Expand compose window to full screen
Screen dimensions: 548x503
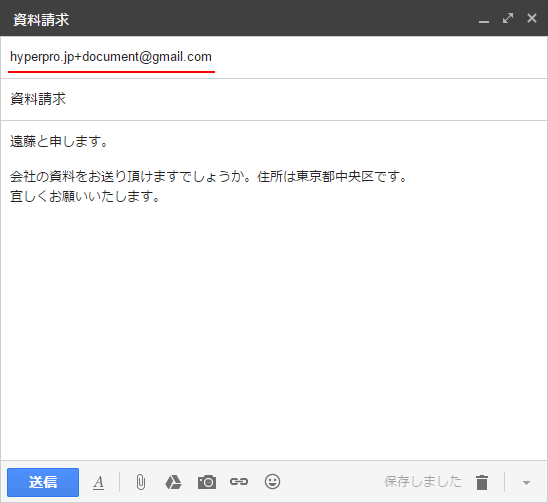[508, 18]
